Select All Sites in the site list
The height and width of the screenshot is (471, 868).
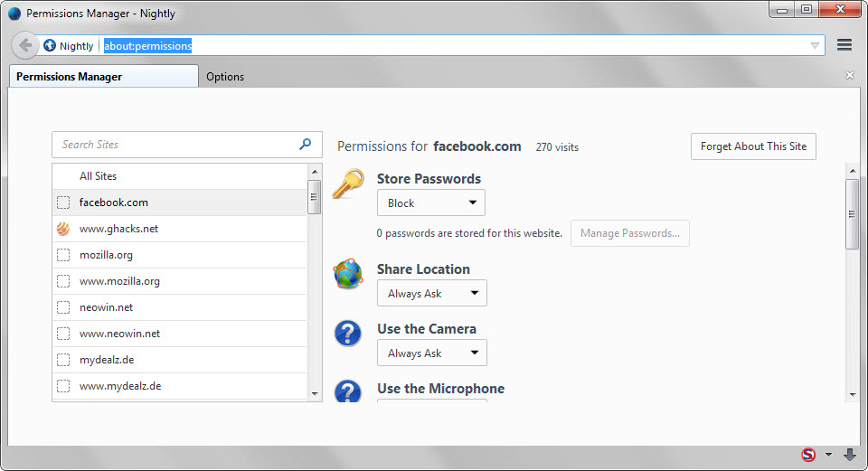tap(179, 176)
